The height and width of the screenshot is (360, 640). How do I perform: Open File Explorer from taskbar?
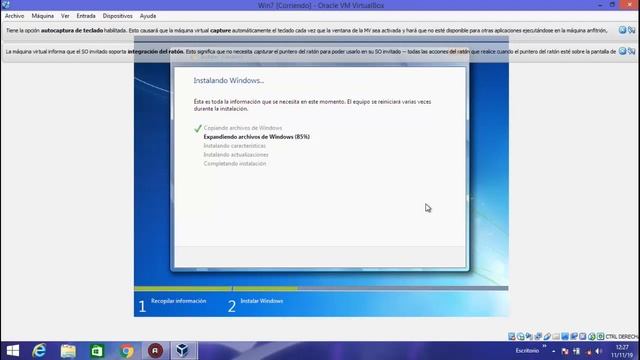pyautogui.click(x=68, y=351)
